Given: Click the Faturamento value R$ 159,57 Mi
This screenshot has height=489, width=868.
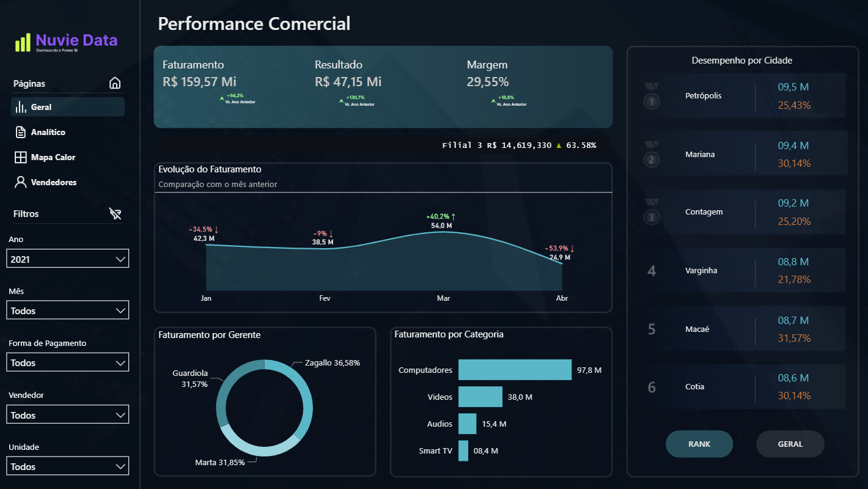Looking at the screenshot, I should coord(199,81).
